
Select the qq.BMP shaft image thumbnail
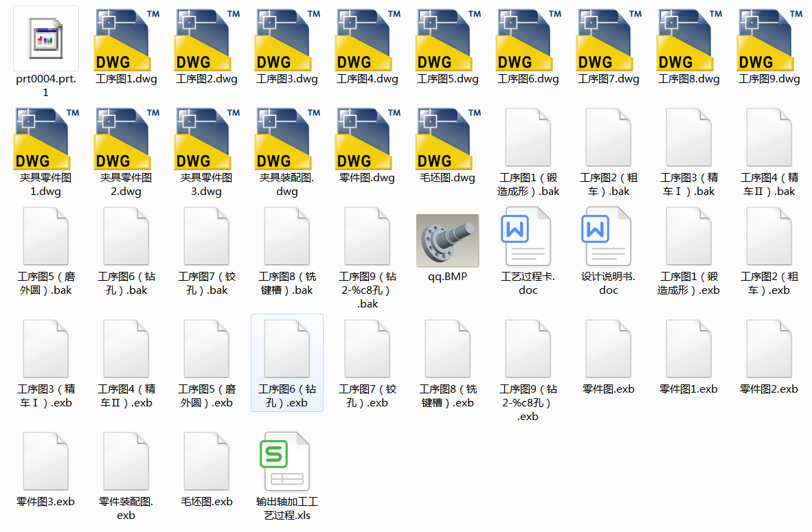pyautogui.click(x=448, y=240)
